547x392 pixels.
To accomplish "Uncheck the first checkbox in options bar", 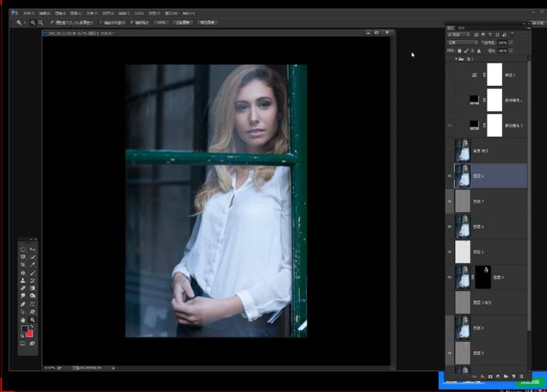I will point(52,23).
